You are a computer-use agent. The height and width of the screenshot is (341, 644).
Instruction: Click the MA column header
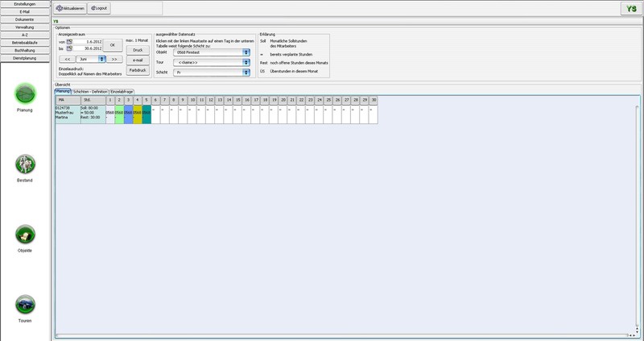click(68, 101)
